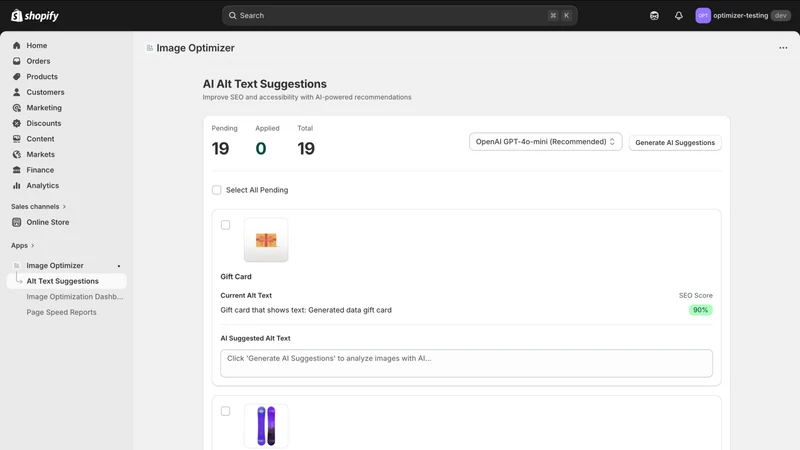Expand the Apps section

pos(23,245)
